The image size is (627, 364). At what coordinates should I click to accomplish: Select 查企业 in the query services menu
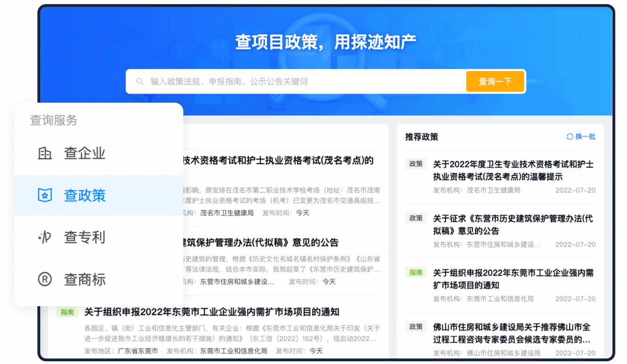84,153
